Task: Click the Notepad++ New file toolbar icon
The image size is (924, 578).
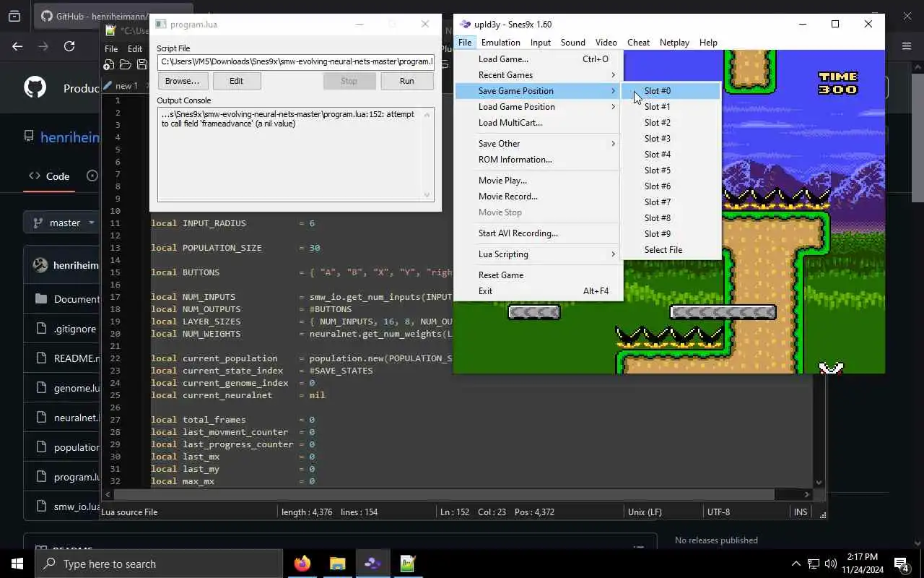Action: (x=108, y=65)
